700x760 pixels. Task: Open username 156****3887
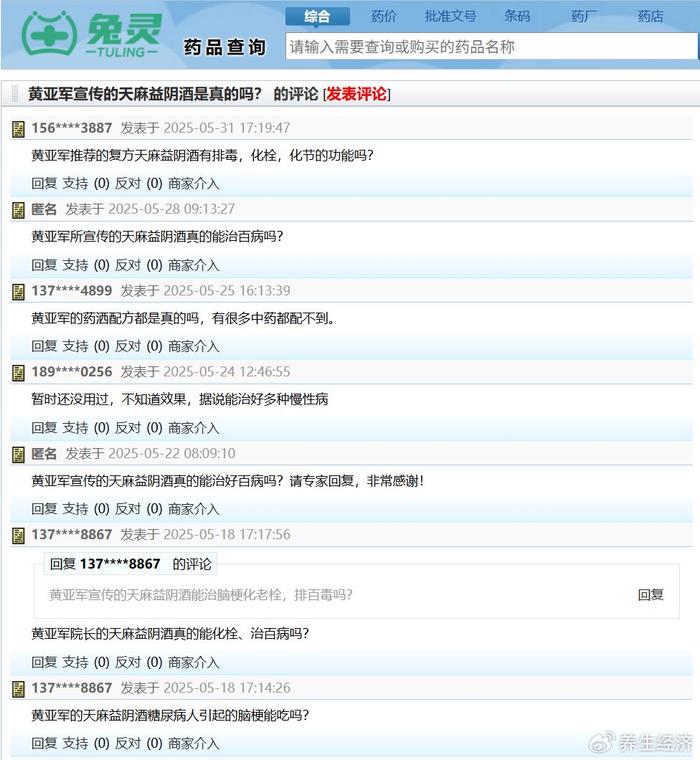pos(72,128)
